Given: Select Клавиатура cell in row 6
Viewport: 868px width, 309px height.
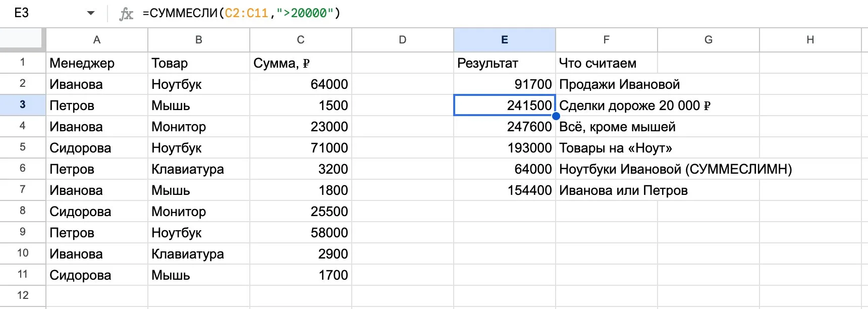Looking at the screenshot, I should pos(199,169).
